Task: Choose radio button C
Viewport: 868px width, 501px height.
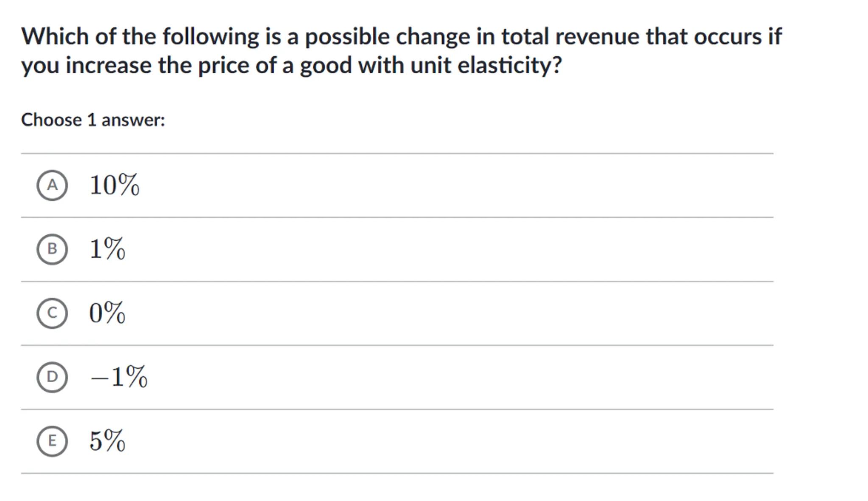Action: coord(52,313)
